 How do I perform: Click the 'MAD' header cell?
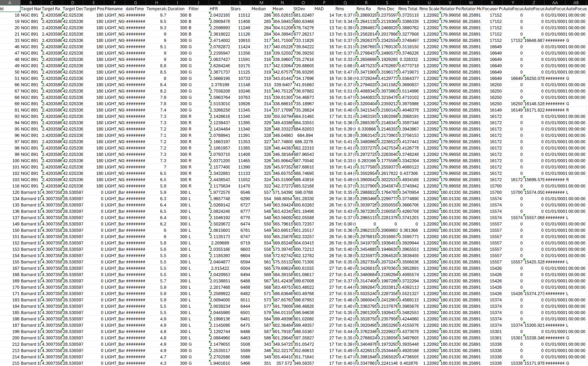(324, 9)
